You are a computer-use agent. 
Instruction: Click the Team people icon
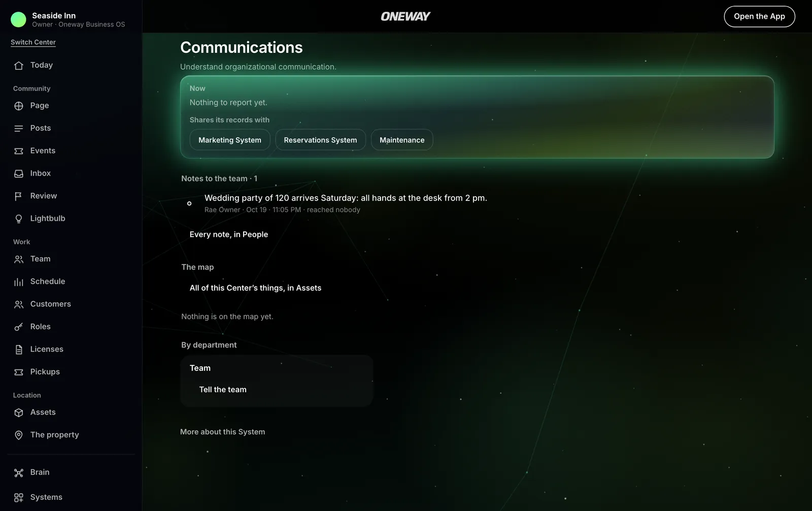(x=19, y=259)
